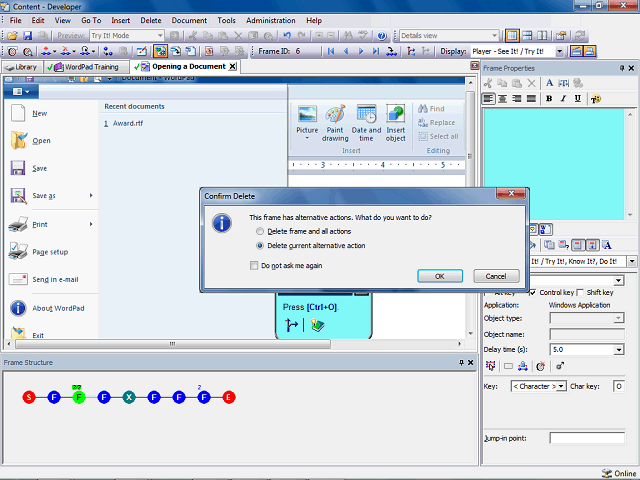Click the red record target icon
The height and width of the screenshot is (480, 640).
13,51
